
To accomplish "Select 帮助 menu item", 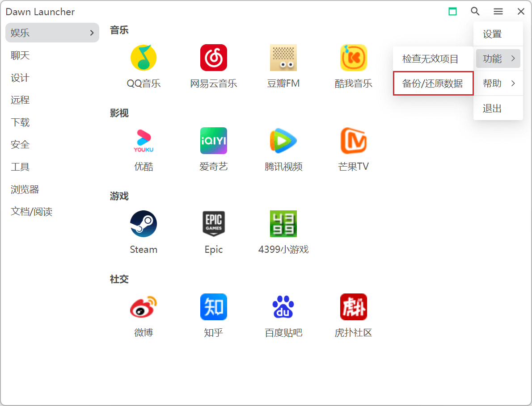I will (x=498, y=83).
